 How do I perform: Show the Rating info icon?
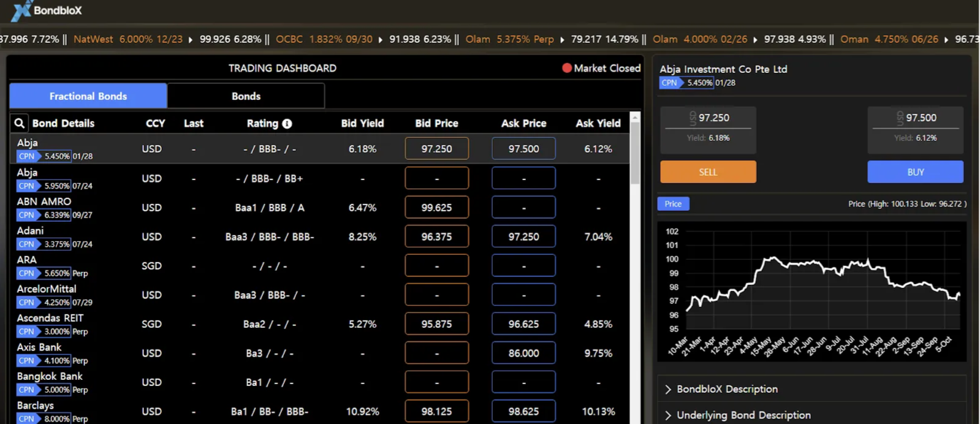click(x=287, y=124)
